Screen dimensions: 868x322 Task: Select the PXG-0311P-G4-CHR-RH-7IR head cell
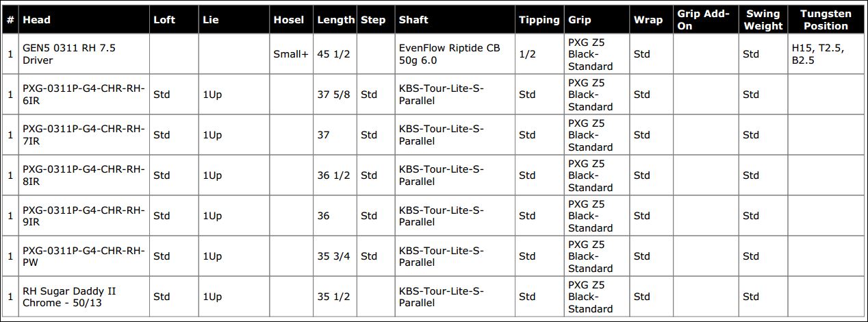(84, 135)
